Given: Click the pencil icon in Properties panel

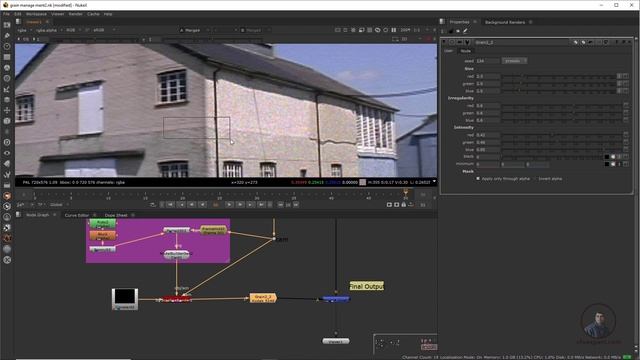Looking at the screenshot, I should pos(465,31).
